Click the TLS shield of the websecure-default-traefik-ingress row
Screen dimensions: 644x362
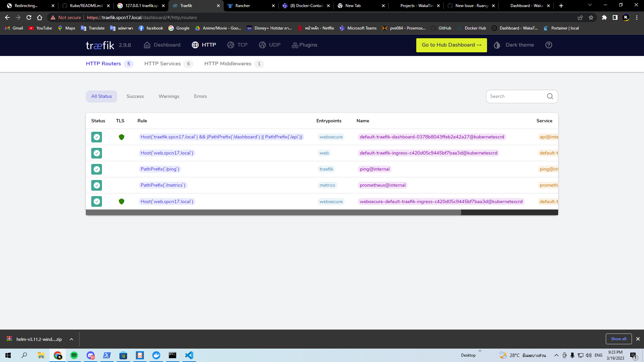click(121, 201)
